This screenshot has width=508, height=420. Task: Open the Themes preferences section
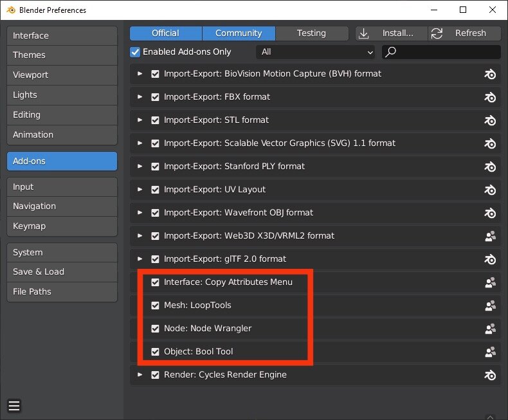[x=62, y=55]
